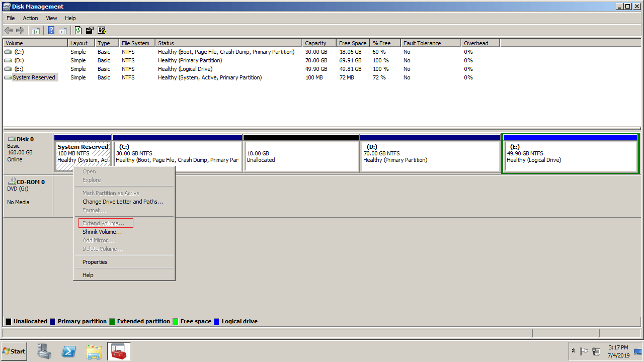Click the Start button
Viewport: 644px width, 362px height.
[14, 351]
